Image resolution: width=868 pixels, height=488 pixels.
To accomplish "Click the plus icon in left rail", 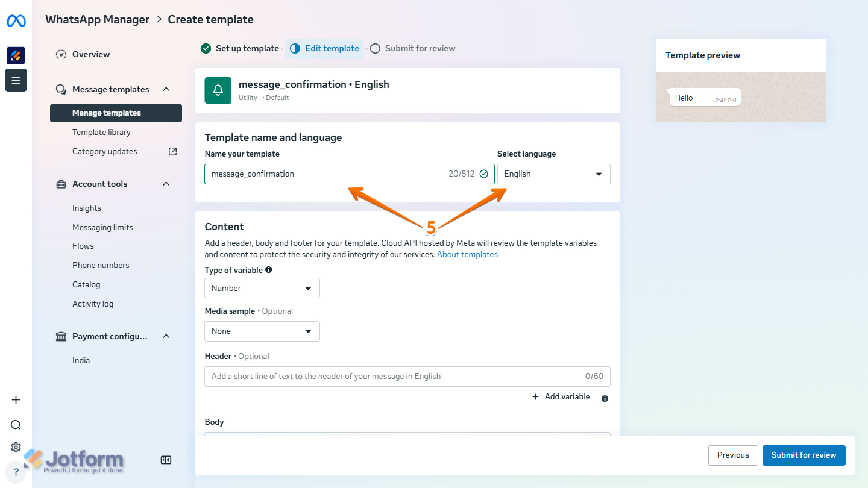I will pos(16,400).
